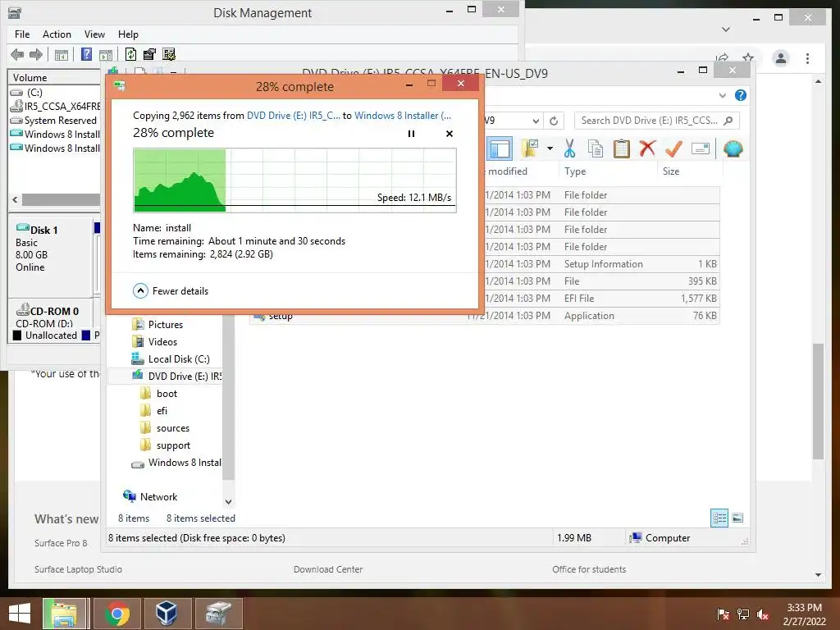
Task: Click Disk Management's green refresh icon
Action: coord(130,54)
